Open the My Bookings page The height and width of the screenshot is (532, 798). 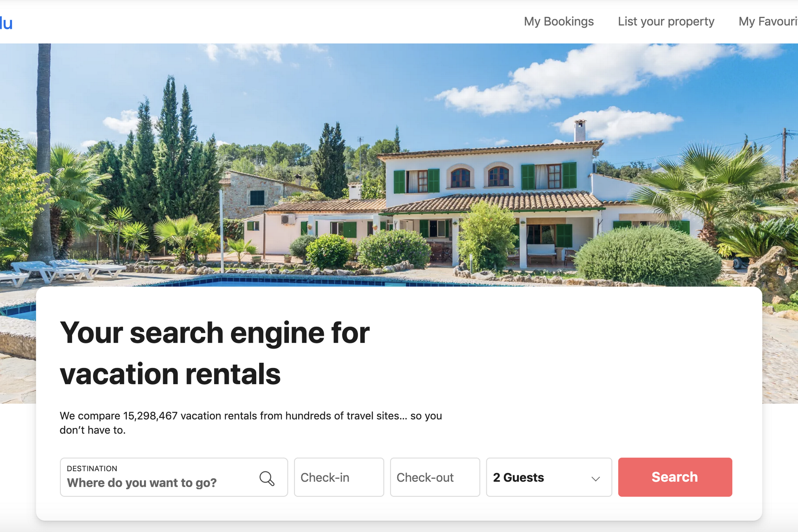coord(559,22)
